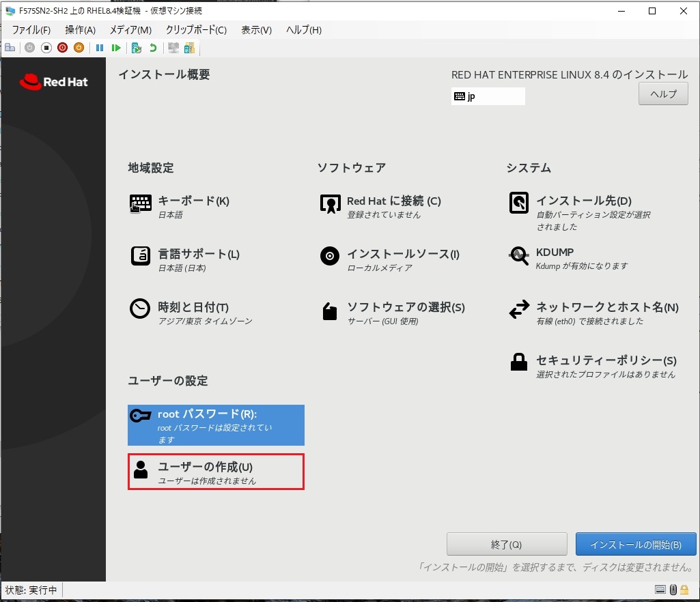The image size is (700, 602).
Task: Open the 言語サポート(L) language icon
Action: point(140,256)
